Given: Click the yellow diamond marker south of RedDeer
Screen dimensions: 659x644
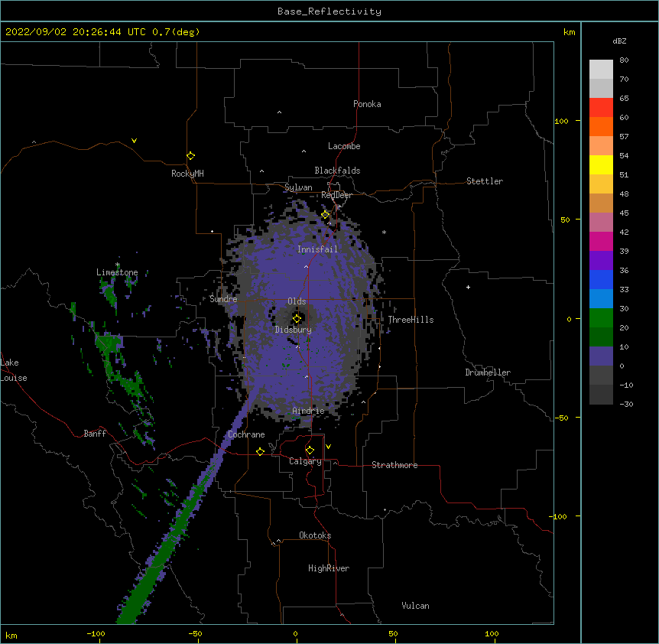Looking at the screenshot, I should [x=326, y=215].
